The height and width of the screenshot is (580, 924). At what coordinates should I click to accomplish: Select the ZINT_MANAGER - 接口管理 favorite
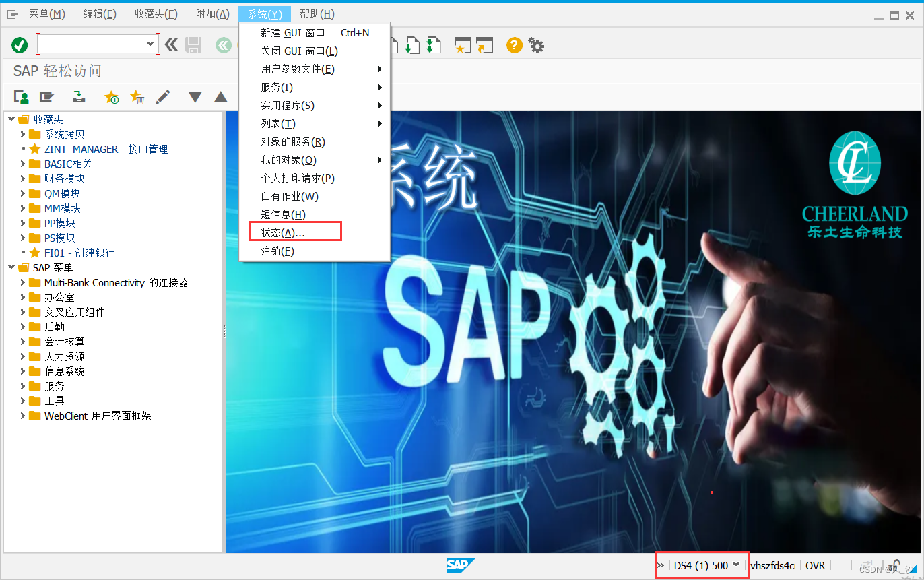click(106, 149)
